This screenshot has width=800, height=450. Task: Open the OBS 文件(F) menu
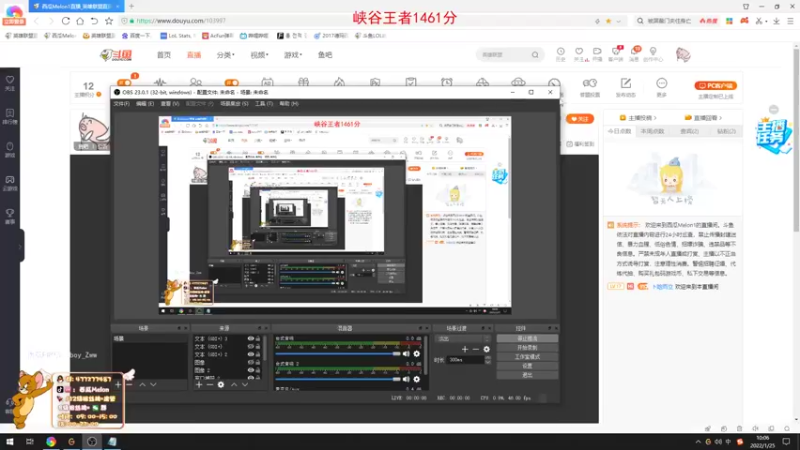[121, 104]
